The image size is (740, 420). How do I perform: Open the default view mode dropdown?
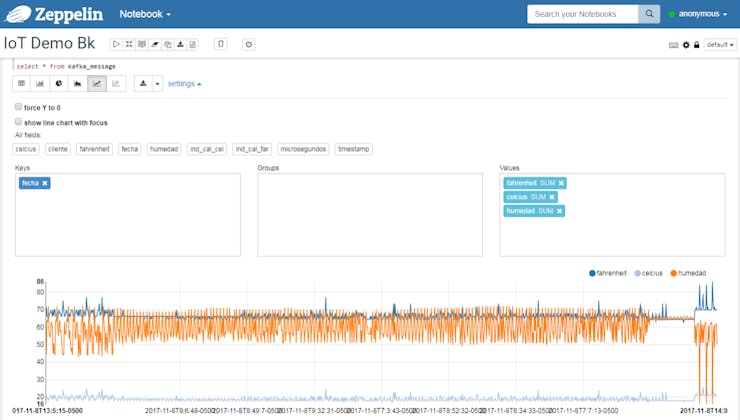point(720,45)
